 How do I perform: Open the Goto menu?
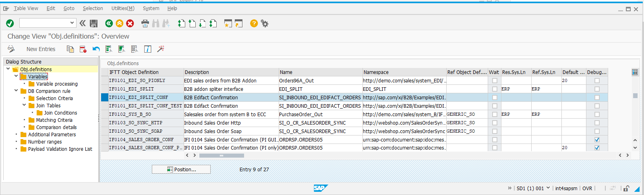(x=69, y=8)
